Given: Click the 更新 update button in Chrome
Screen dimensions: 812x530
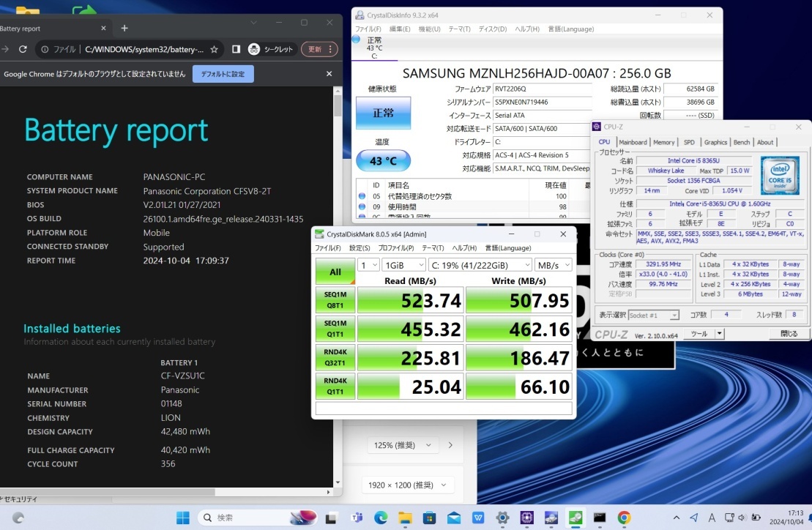Looking at the screenshot, I should pos(319,49).
